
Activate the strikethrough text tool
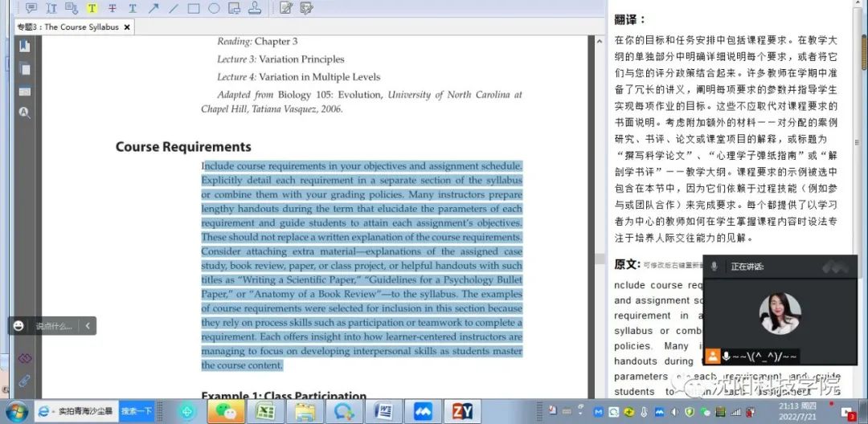[x=112, y=8]
